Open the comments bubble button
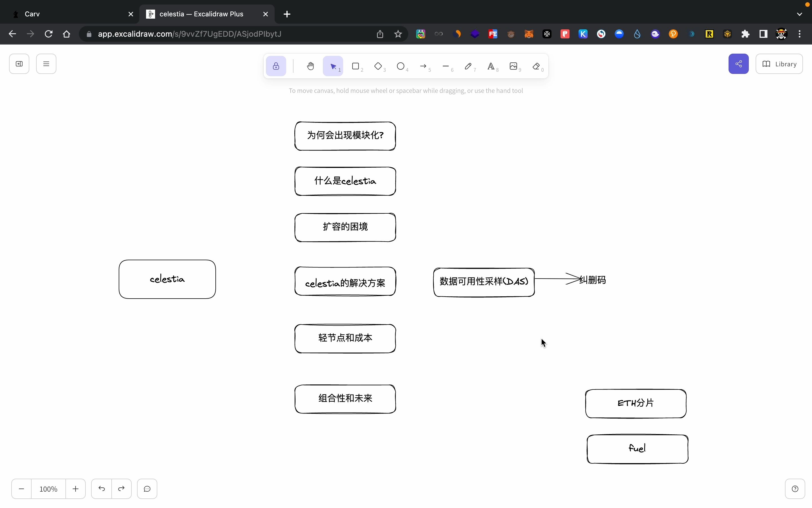 147,489
